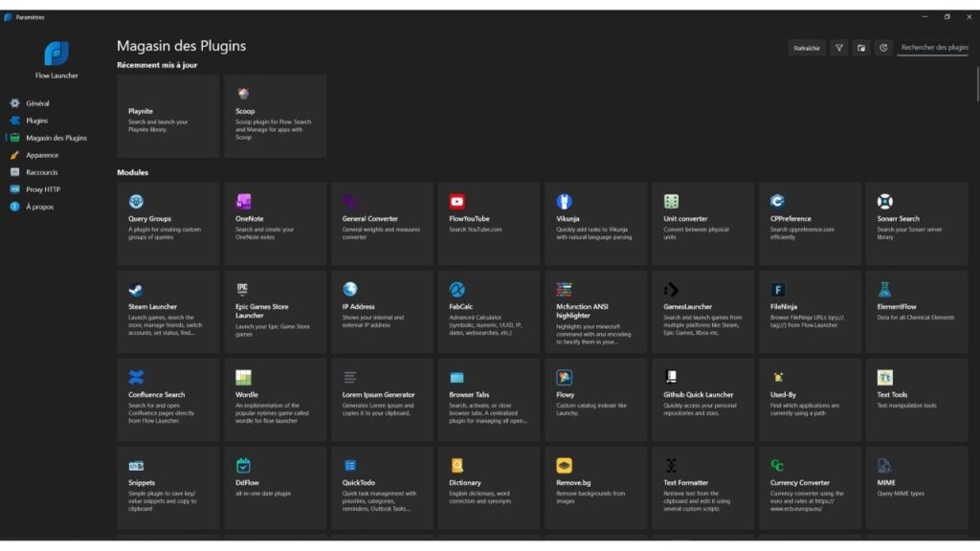
Task: Click the Flowy plugin icon
Action: (565, 377)
